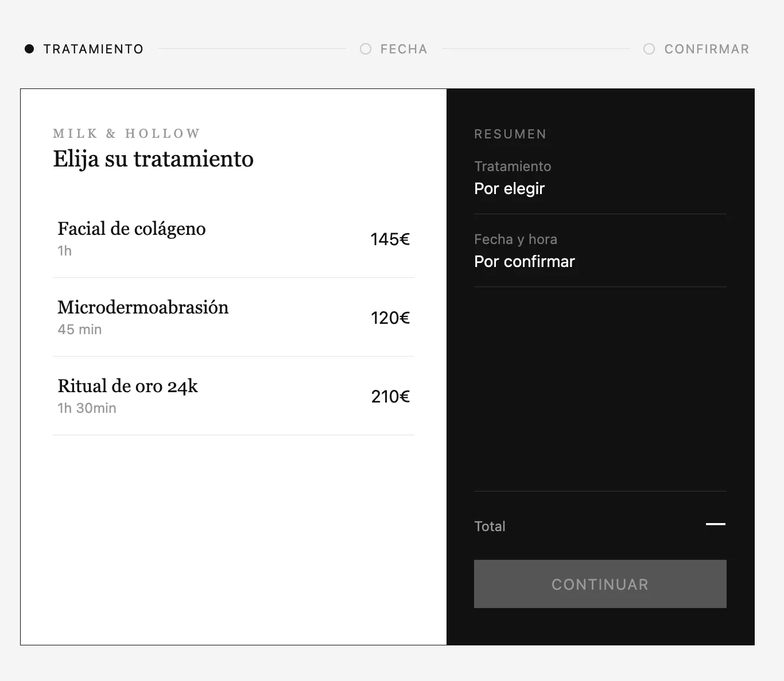This screenshot has width=784, height=681.
Task: Click the '1h 30min' duration text
Action: [87, 408]
